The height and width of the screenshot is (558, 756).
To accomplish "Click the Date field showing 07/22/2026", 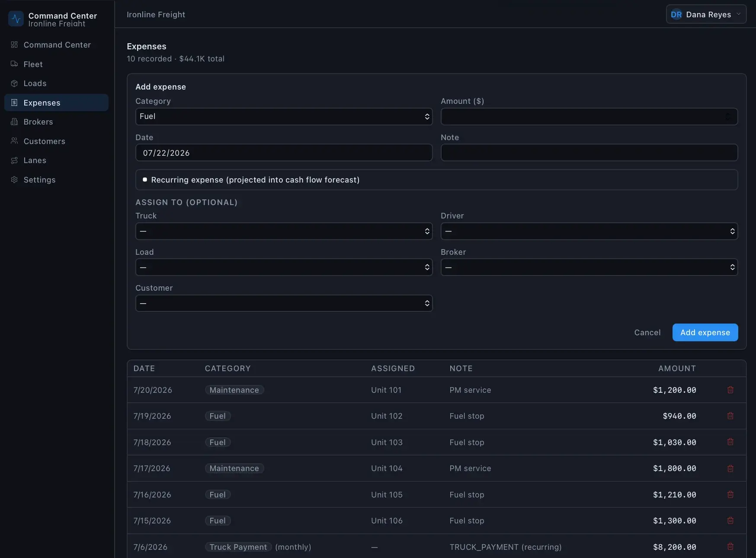I will (x=284, y=153).
